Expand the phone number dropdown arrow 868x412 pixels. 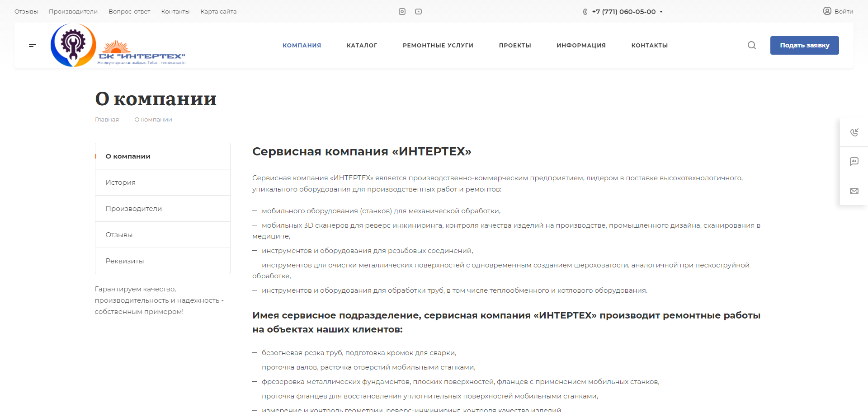tap(661, 12)
